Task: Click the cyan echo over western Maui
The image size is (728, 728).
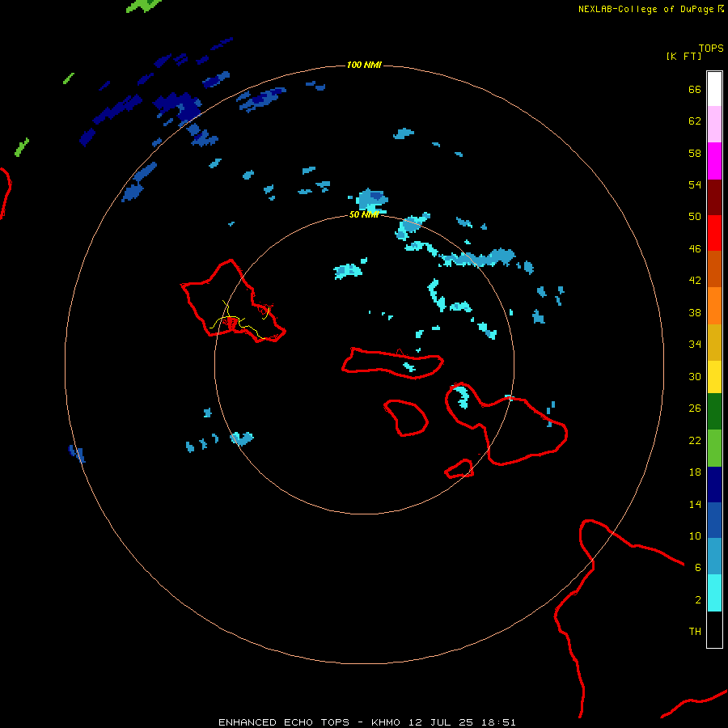Action: [462, 396]
